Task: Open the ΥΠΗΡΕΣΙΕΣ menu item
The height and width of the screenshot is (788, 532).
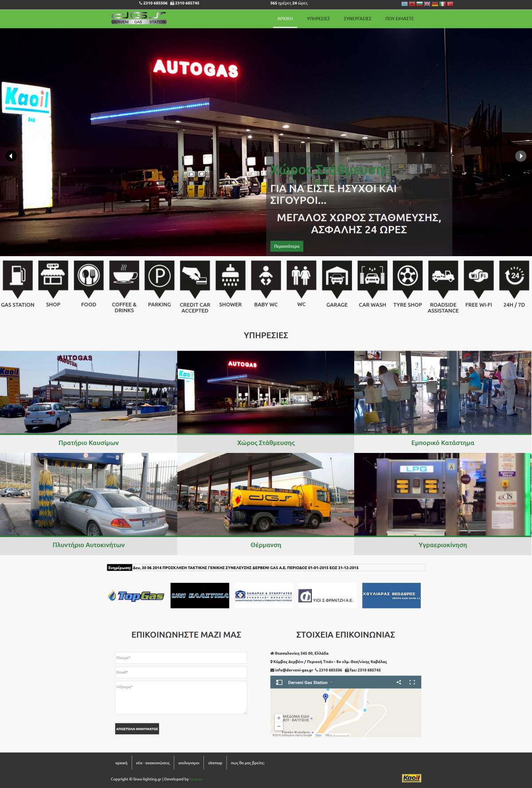Action: pyautogui.click(x=318, y=19)
